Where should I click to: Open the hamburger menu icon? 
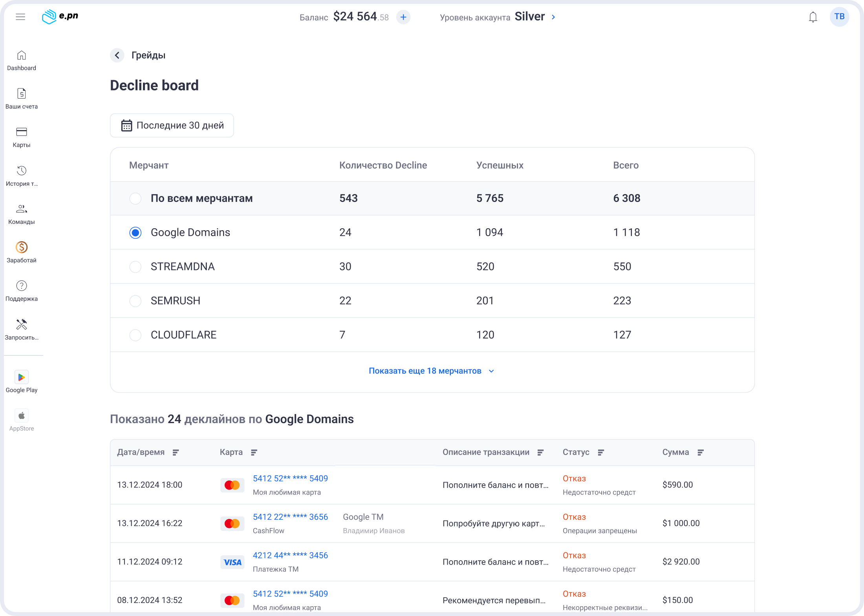pyautogui.click(x=20, y=16)
